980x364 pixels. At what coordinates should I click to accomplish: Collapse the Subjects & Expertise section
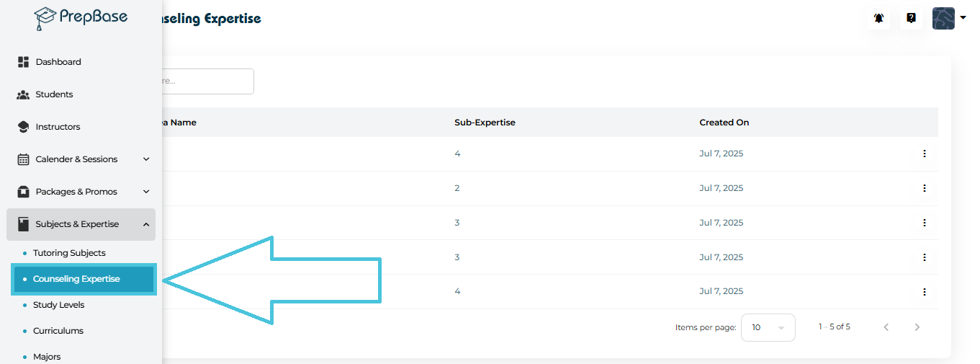146,224
